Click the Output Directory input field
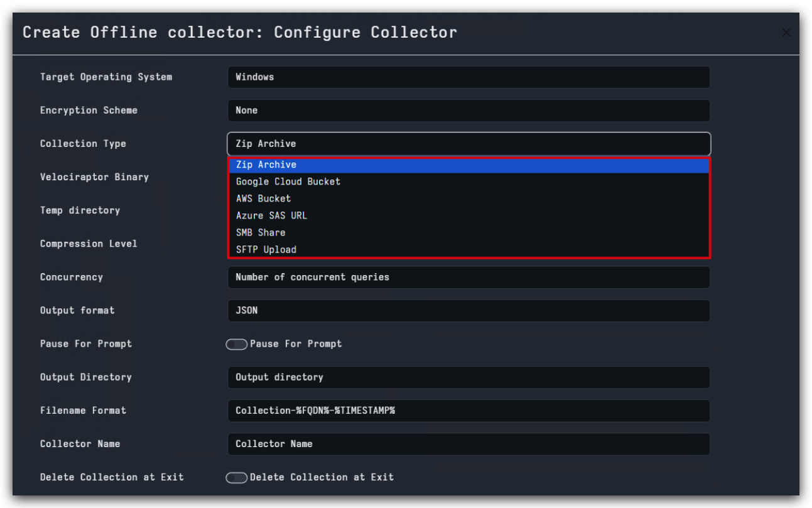This screenshot has height=508, width=812. (468, 377)
